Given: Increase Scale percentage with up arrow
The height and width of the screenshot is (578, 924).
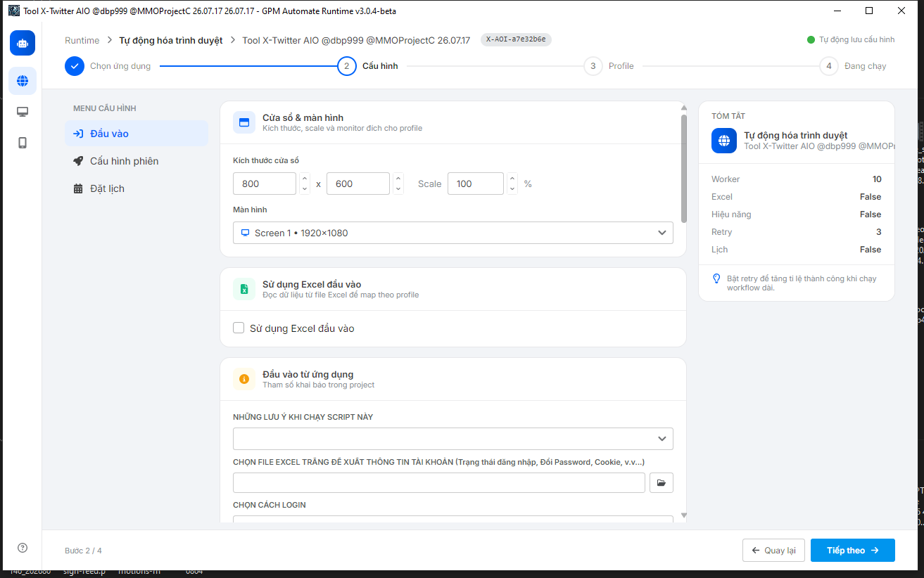Looking at the screenshot, I should coord(512,179).
